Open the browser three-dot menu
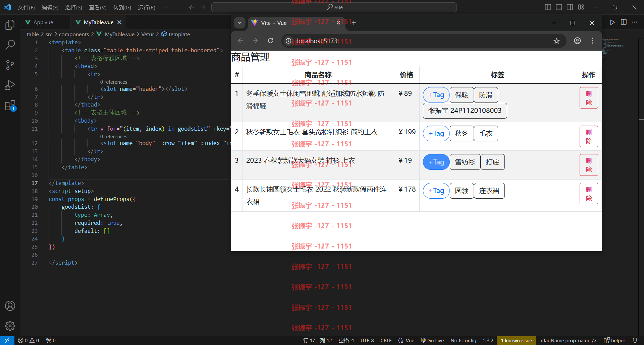The width and height of the screenshot is (644, 345). point(592,41)
